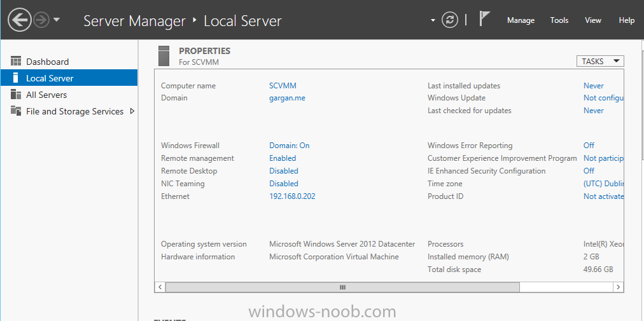644x321 pixels.
Task: Open the notifications flag
Action: tap(485, 19)
